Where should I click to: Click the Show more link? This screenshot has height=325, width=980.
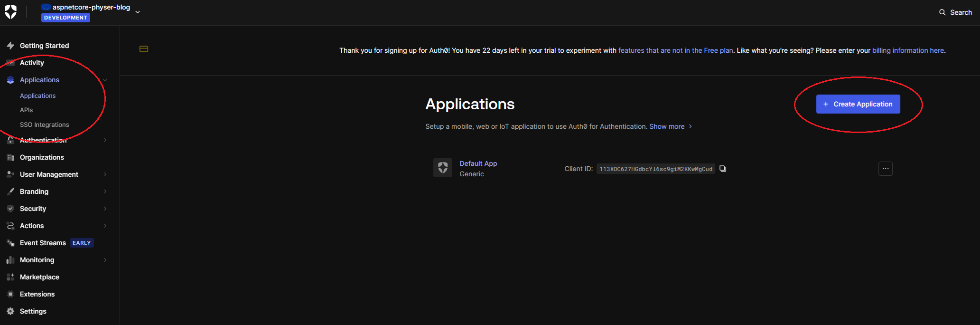[x=671, y=126]
